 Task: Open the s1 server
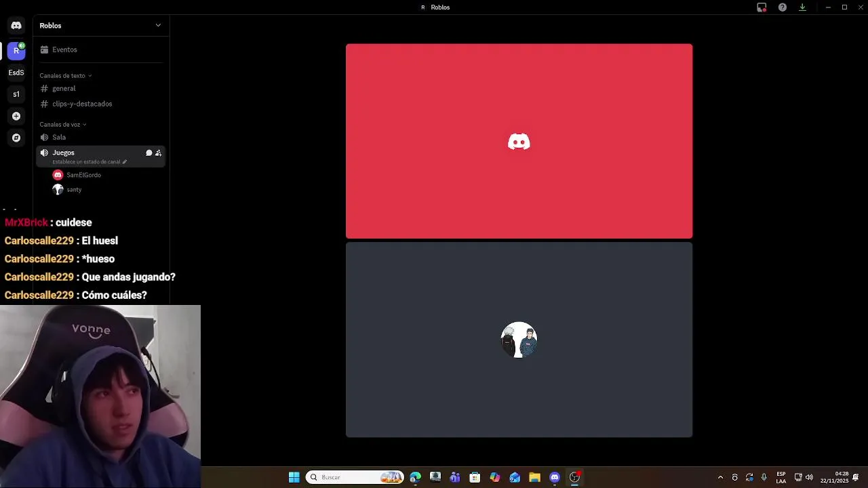coord(16,94)
